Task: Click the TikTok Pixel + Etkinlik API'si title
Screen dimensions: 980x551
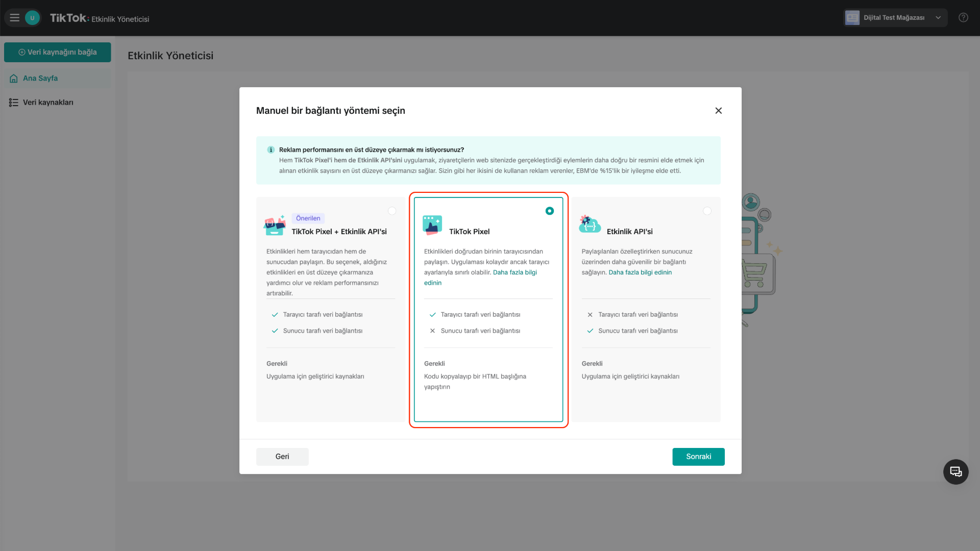Action: click(339, 232)
